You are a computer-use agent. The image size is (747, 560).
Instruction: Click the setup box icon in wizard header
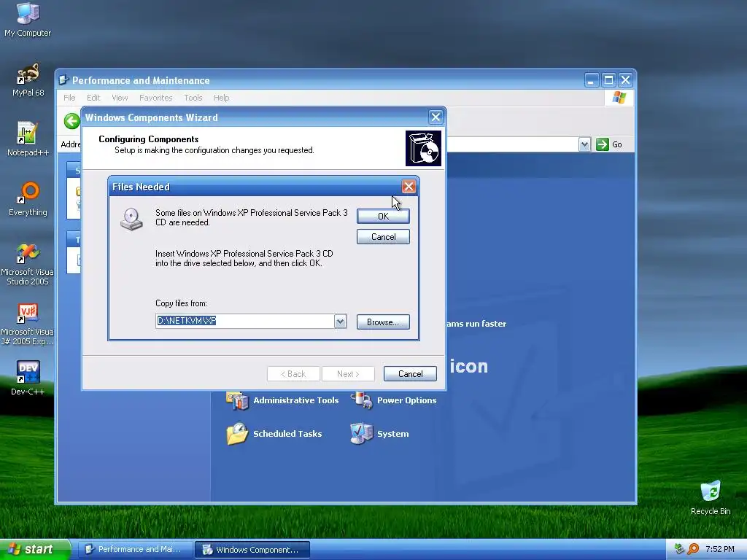point(423,149)
